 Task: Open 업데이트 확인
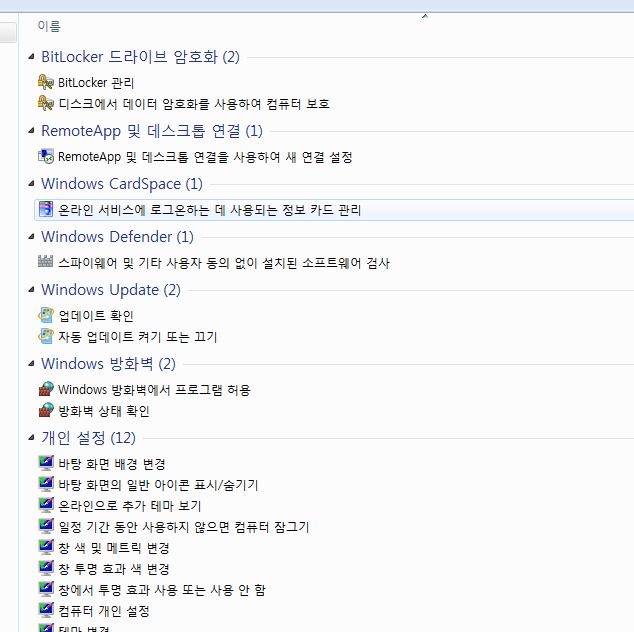pyautogui.click(x=96, y=315)
